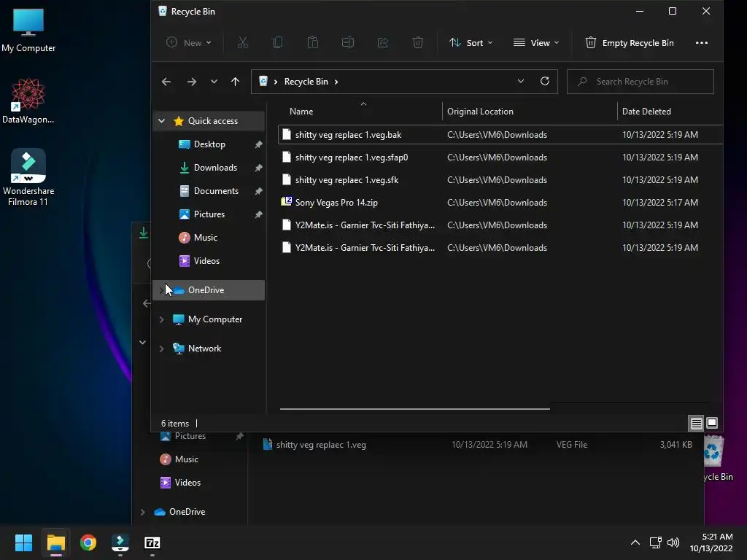Launch Google Chrome from the taskbar

tap(88, 542)
